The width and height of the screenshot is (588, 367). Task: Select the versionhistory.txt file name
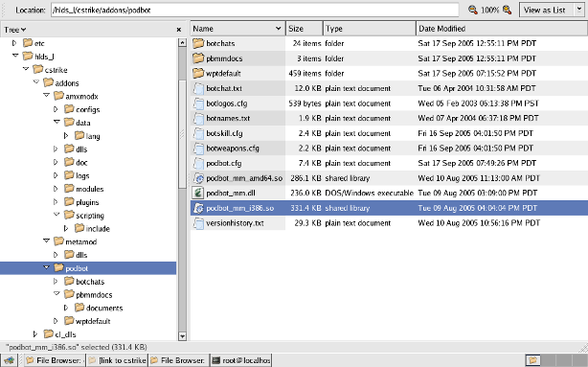(235, 223)
